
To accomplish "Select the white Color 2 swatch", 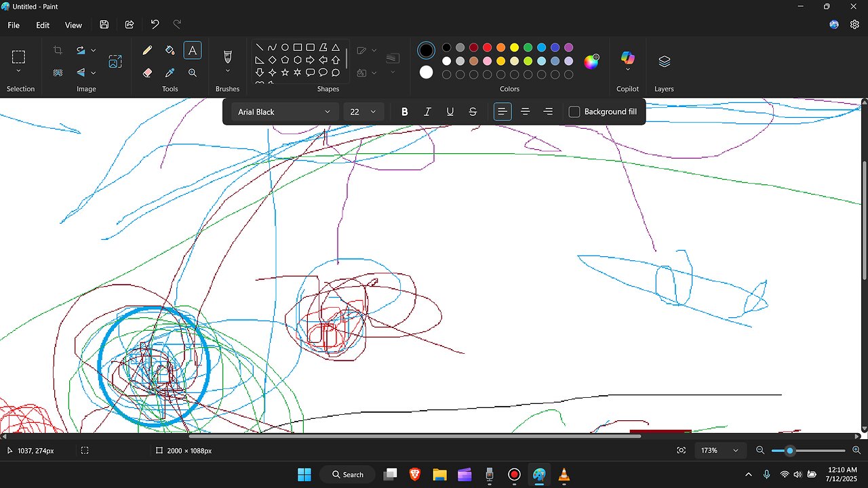I will point(426,72).
